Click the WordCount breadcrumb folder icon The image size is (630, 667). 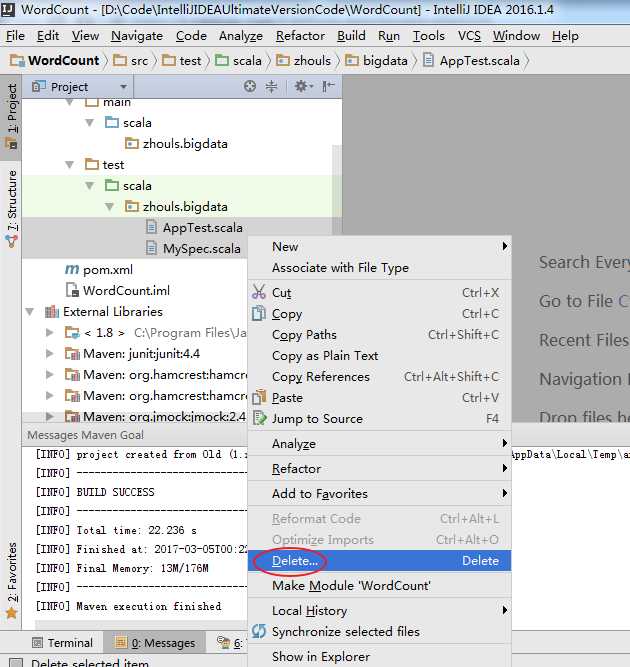(x=17, y=60)
